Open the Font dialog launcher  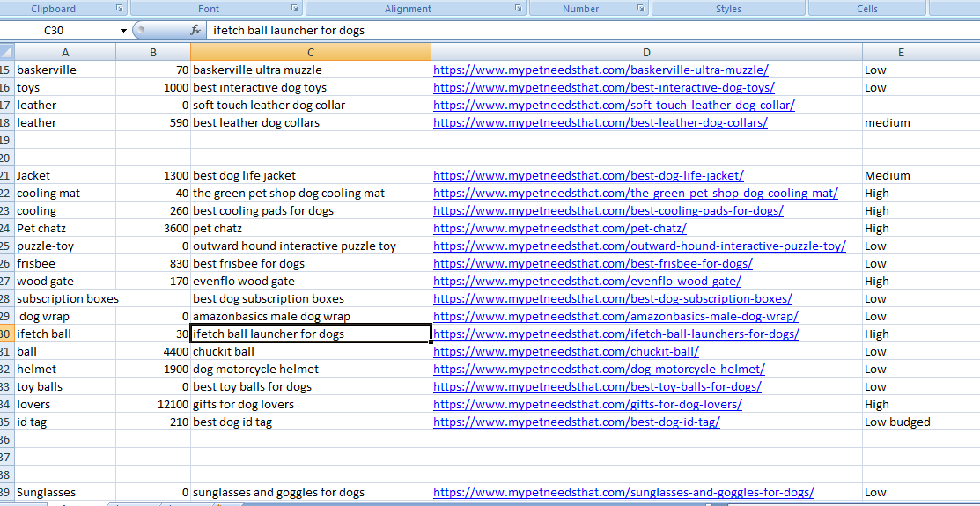pyautogui.click(x=294, y=9)
